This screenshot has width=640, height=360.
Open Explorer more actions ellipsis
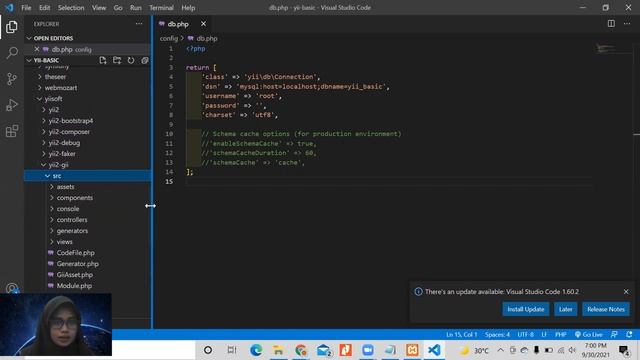[139, 24]
